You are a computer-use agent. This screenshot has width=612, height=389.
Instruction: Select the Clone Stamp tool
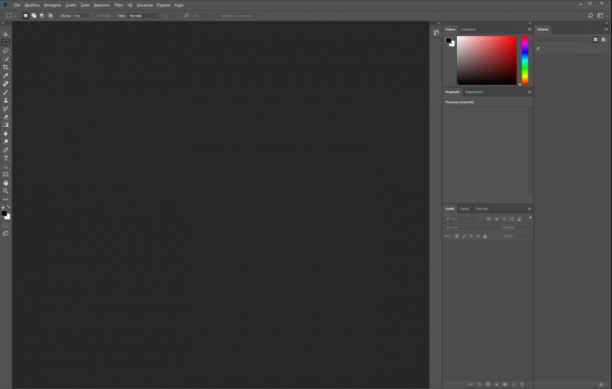pyautogui.click(x=5, y=100)
